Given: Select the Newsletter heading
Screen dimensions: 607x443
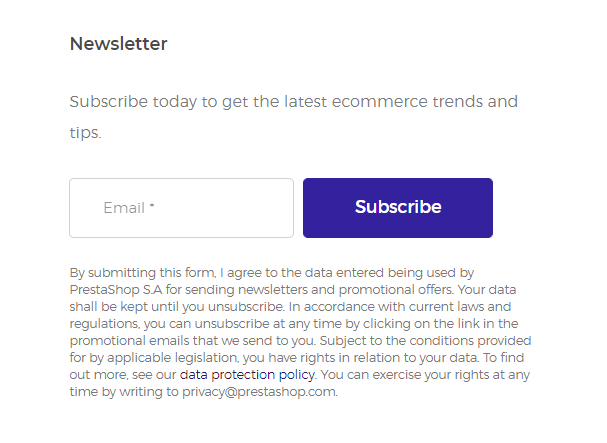Looking at the screenshot, I should click(118, 44).
